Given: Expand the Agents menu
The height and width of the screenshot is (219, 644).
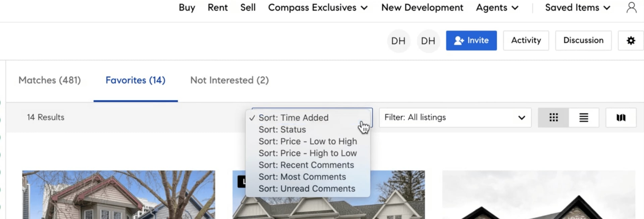Looking at the screenshot, I should (497, 7).
